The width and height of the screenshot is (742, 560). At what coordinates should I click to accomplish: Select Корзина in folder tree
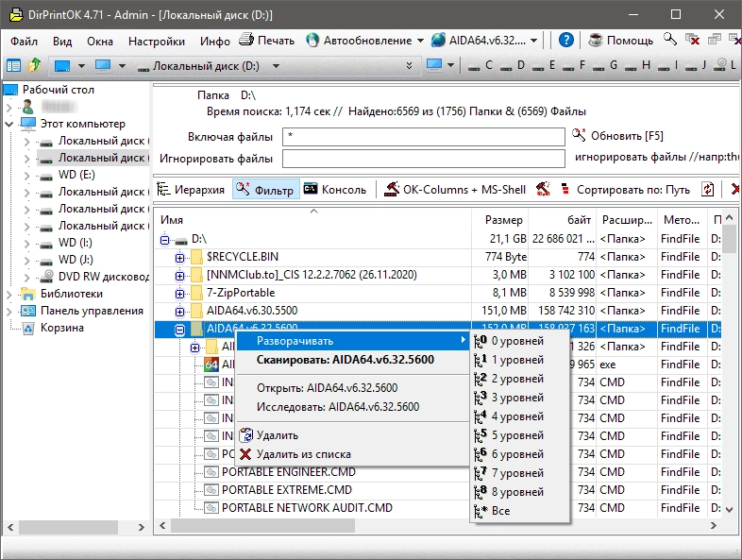(62, 328)
